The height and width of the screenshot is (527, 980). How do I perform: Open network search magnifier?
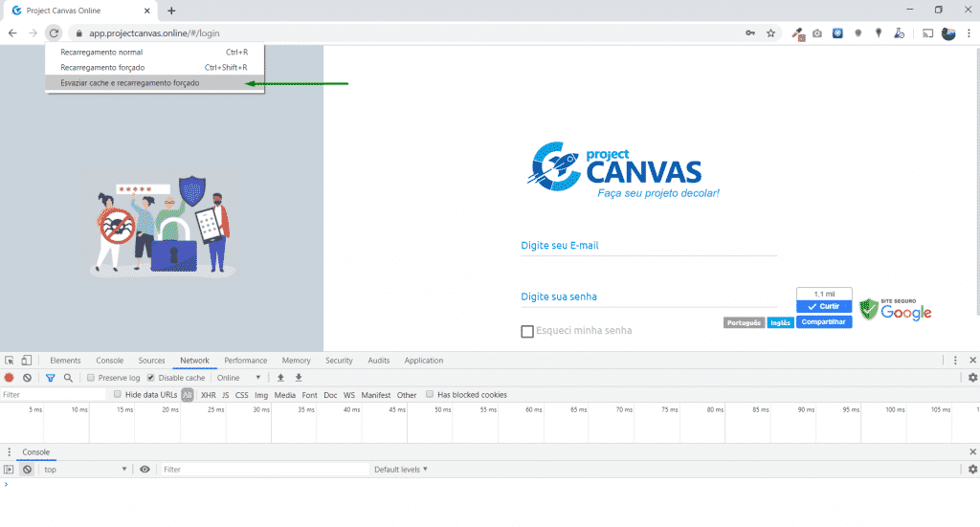[68, 378]
